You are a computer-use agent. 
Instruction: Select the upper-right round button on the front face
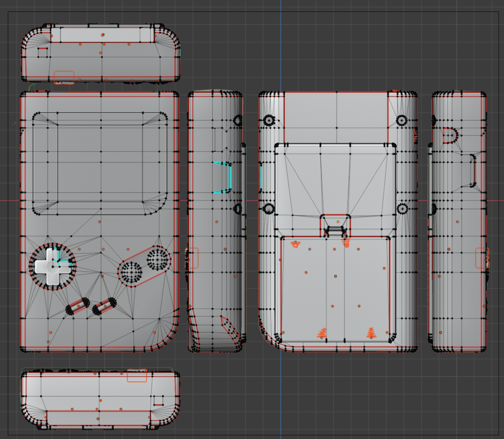click(x=158, y=259)
